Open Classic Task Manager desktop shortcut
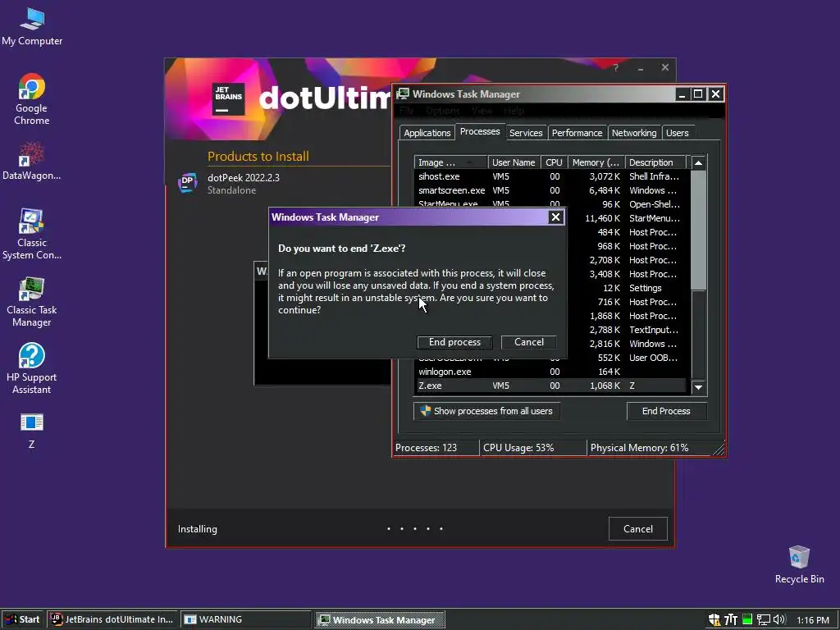Image resolution: width=840 pixels, height=630 pixels. pyautogui.click(x=32, y=302)
